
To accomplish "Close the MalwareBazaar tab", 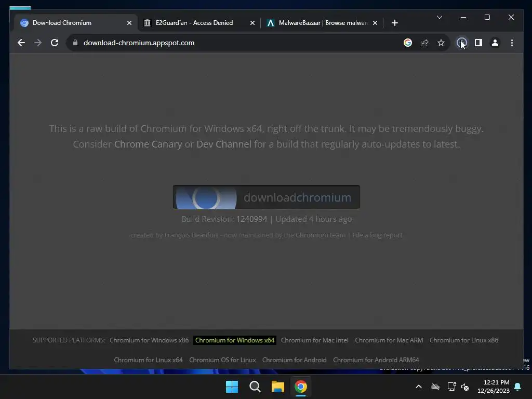I will (375, 23).
